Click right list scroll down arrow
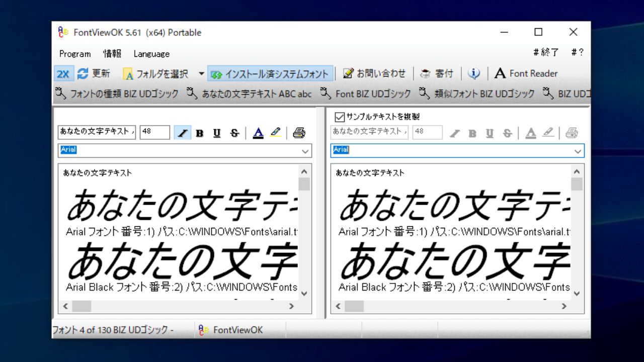The height and width of the screenshot is (362, 644). [x=577, y=294]
